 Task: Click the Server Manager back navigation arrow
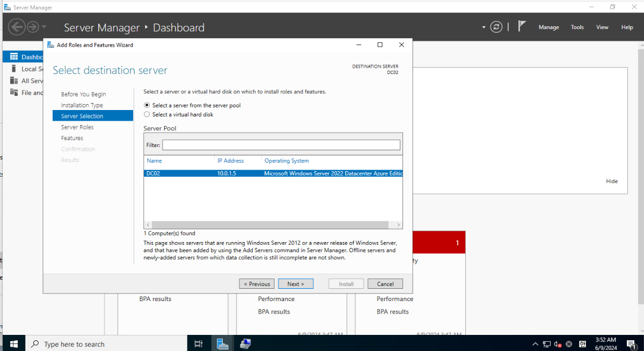tap(16, 26)
